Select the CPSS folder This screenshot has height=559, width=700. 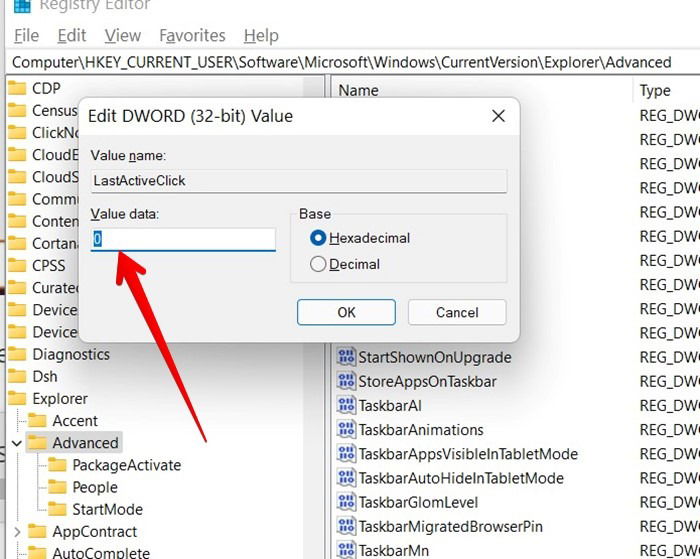point(49,266)
